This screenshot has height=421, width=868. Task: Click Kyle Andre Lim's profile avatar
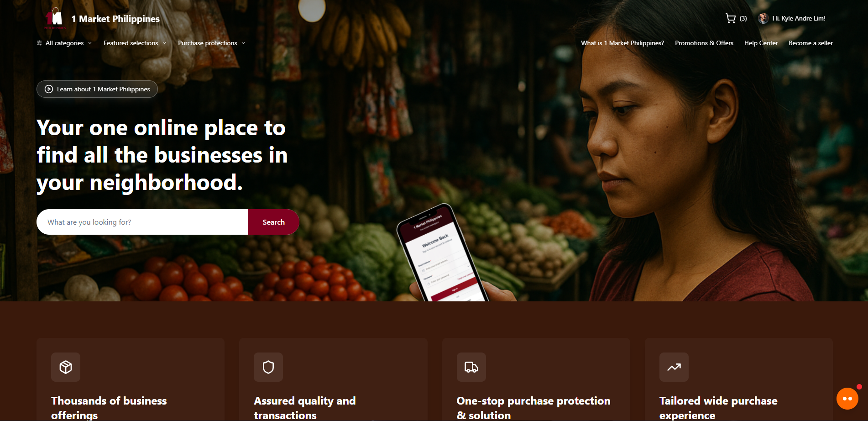tap(763, 18)
